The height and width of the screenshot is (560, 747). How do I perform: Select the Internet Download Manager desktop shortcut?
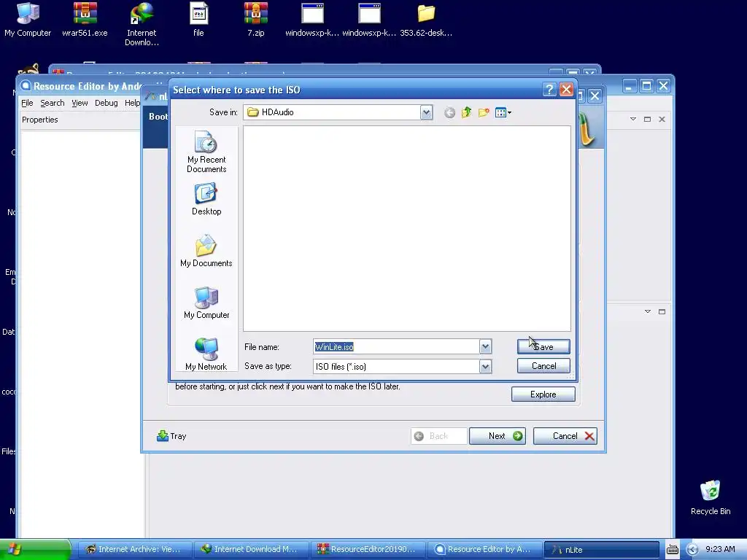[142, 24]
